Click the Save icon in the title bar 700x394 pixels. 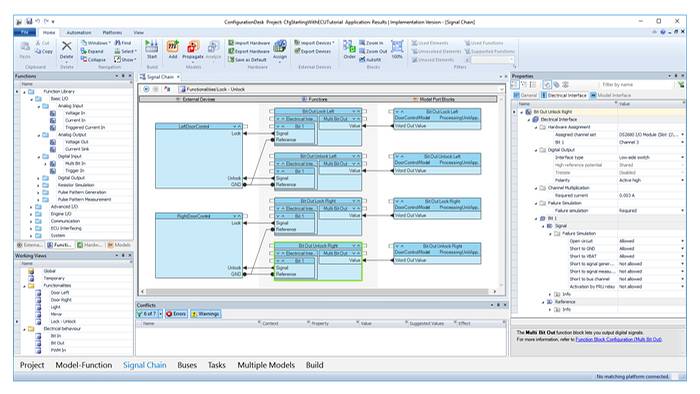[29, 21]
